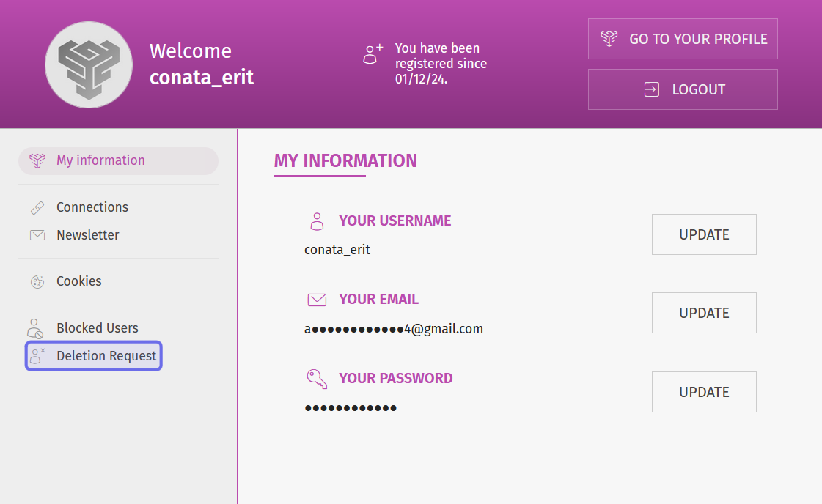This screenshot has height=504, width=822.
Task: Click the envelope icon beside Your Email
Action: coord(316,300)
